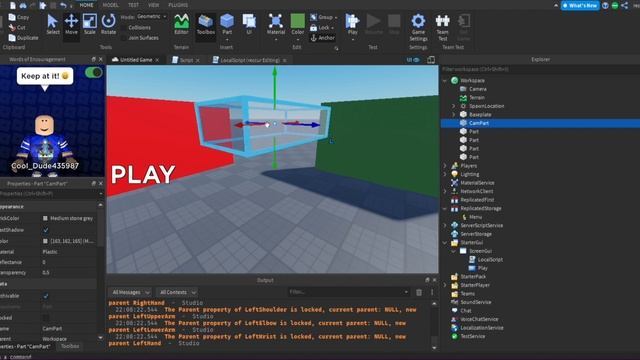
Task: Toggle the Archivable checkbox
Action: pyautogui.click(x=46, y=296)
